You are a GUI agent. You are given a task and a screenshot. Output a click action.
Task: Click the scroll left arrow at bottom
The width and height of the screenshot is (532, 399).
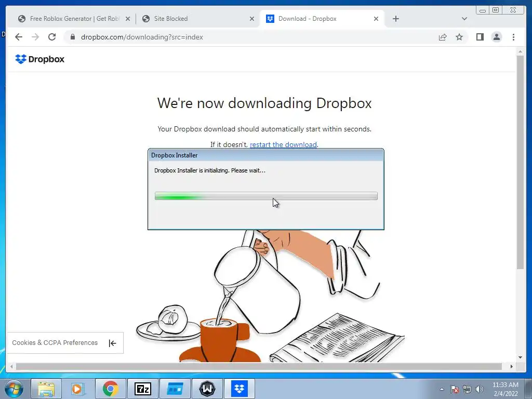coord(11,366)
